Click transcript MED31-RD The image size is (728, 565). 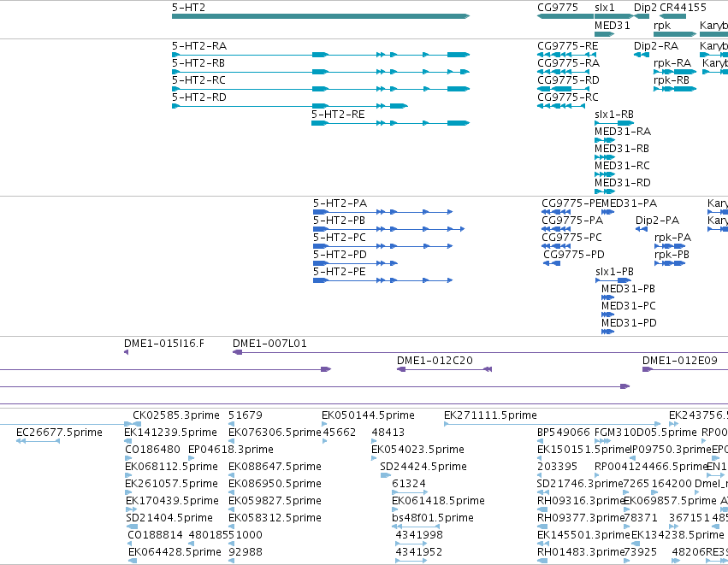[605, 191]
